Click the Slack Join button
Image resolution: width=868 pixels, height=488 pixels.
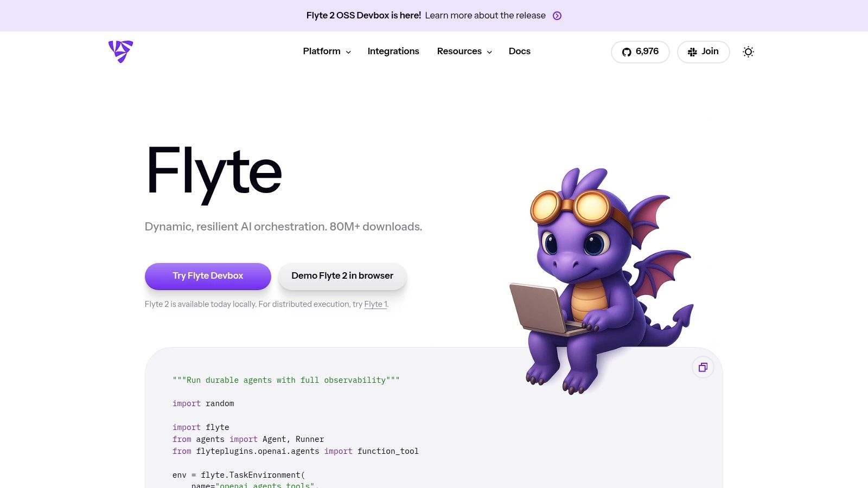coord(703,52)
